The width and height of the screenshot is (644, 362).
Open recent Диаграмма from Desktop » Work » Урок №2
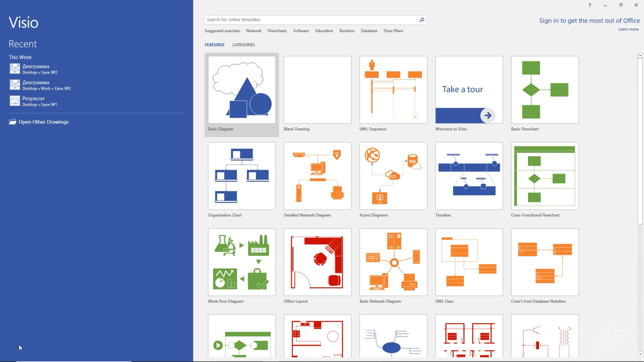96,85
